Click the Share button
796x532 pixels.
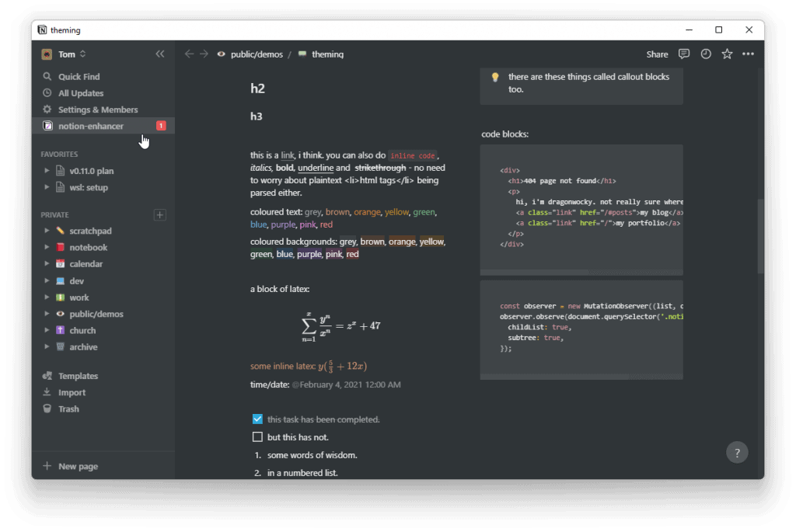coord(657,54)
